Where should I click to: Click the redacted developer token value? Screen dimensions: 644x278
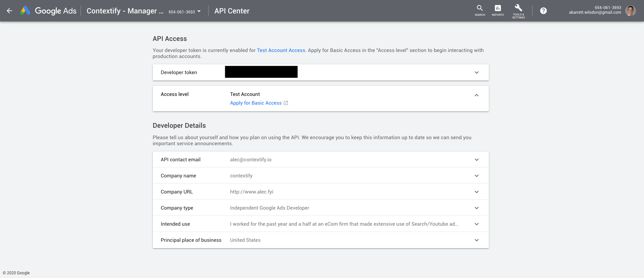click(x=261, y=72)
